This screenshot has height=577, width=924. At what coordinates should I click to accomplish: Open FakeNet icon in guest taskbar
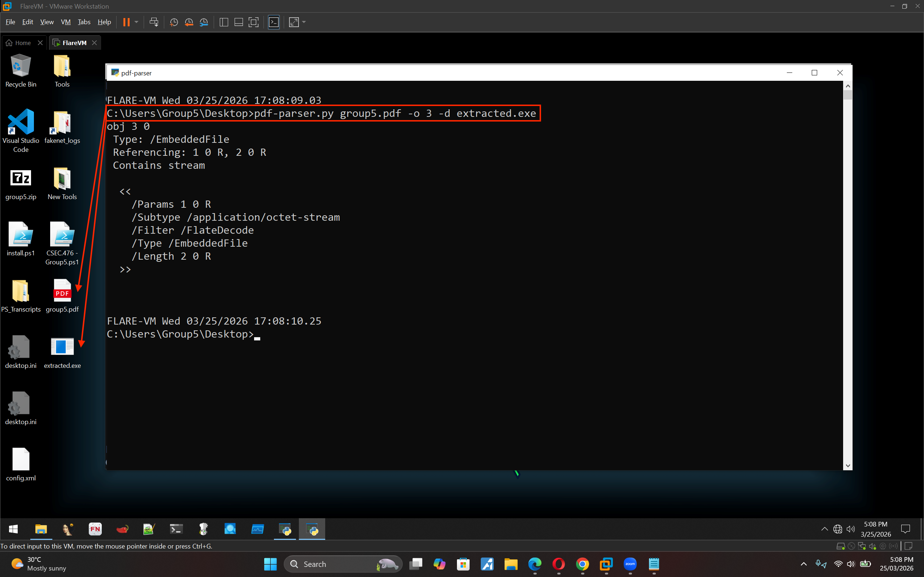click(95, 529)
